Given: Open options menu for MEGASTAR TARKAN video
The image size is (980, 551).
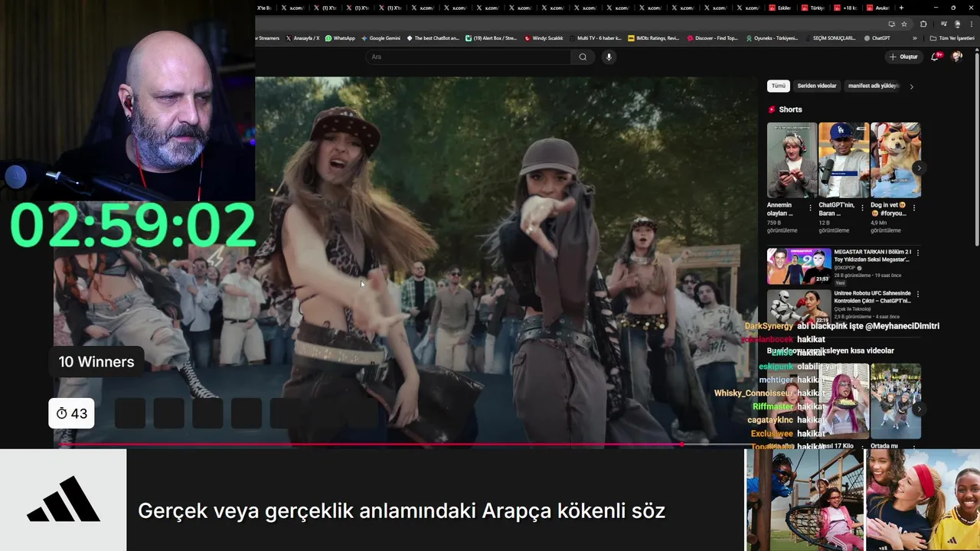Looking at the screenshot, I should click(918, 253).
